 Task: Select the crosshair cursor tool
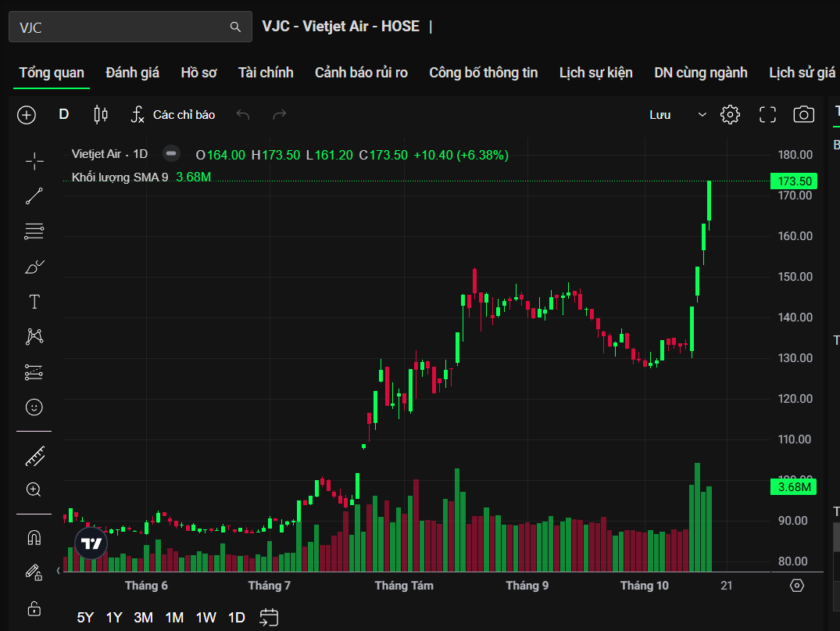coord(34,161)
